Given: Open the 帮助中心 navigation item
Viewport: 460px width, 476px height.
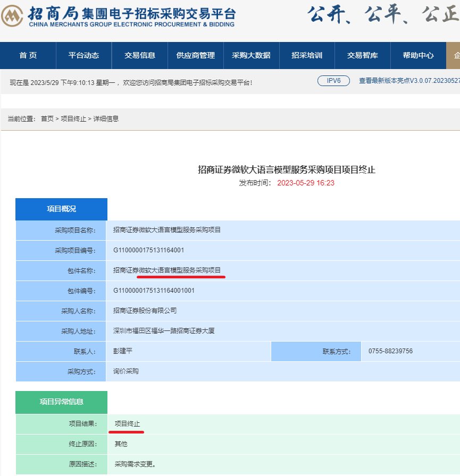Looking at the screenshot, I should tap(418, 55).
